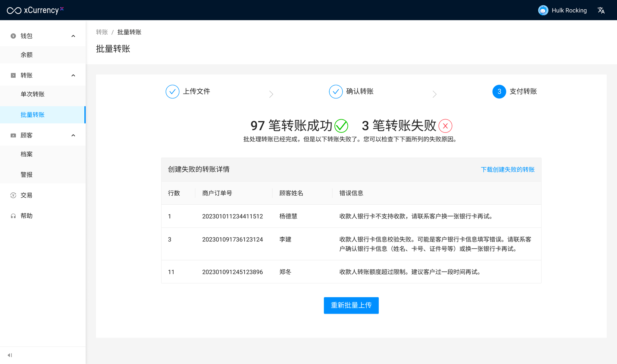Click 下载创建失败的转账 download link
The height and width of the screenshot is (364, 617).
[507, 170]
